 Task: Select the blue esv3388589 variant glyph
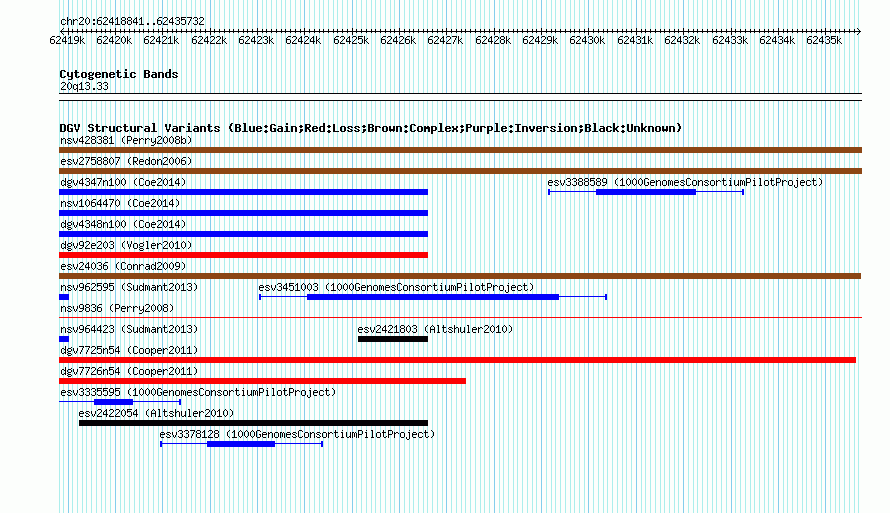point(646,192)
